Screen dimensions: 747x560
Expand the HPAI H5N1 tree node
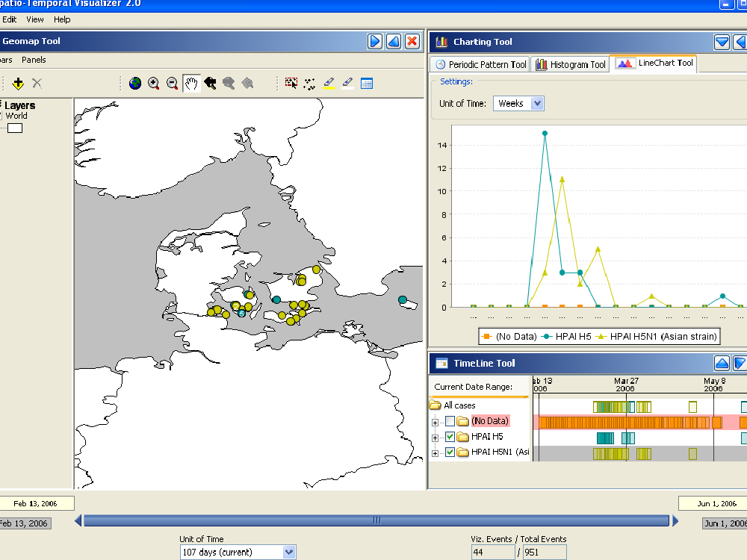[x=435, y=454]
